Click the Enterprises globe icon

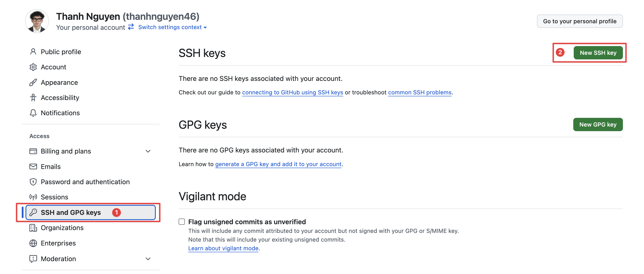pos(33,243)
